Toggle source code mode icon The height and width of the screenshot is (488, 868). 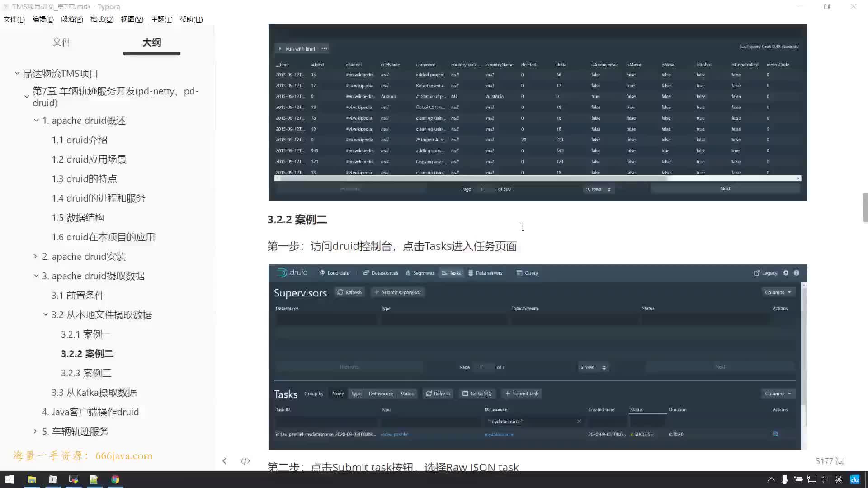(x=245, y=461)
